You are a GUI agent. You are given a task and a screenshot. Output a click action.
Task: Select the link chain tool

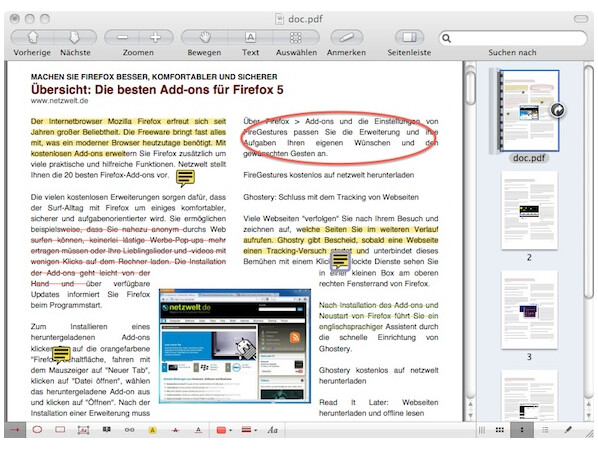(x=129, y=430)
